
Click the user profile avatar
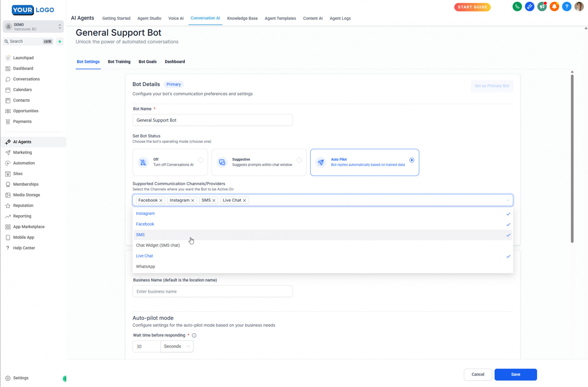click(x=579, y=7)
